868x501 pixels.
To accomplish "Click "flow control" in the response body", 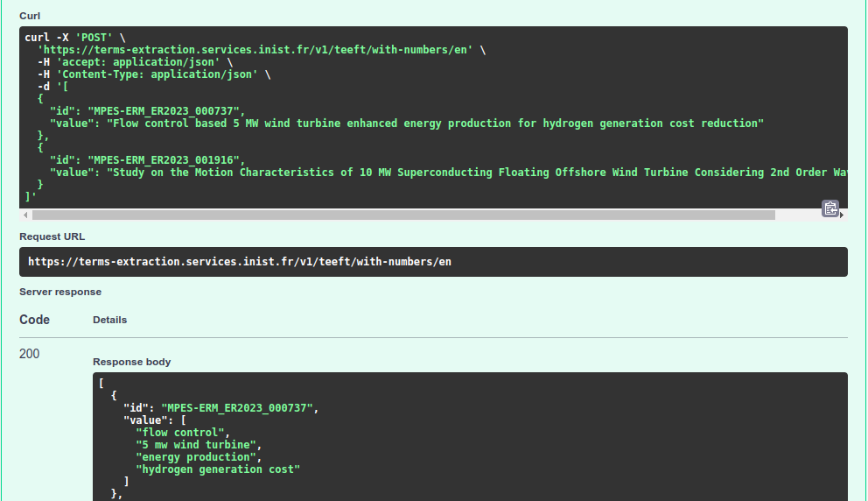I will pyautogui.click(x=182, y=433).
